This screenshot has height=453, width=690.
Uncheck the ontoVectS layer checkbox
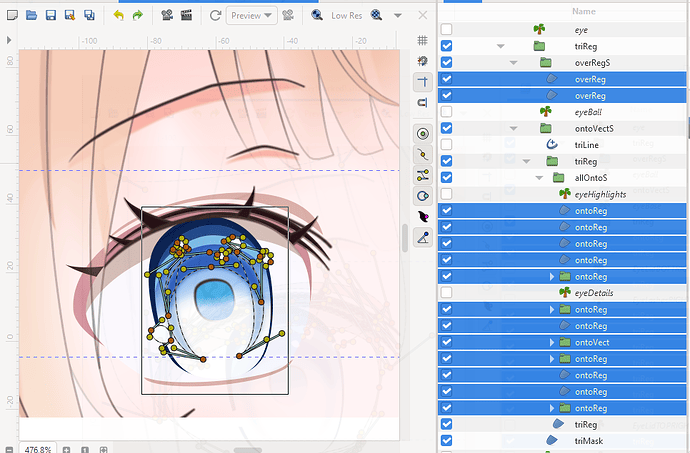(x=446, y=128)
